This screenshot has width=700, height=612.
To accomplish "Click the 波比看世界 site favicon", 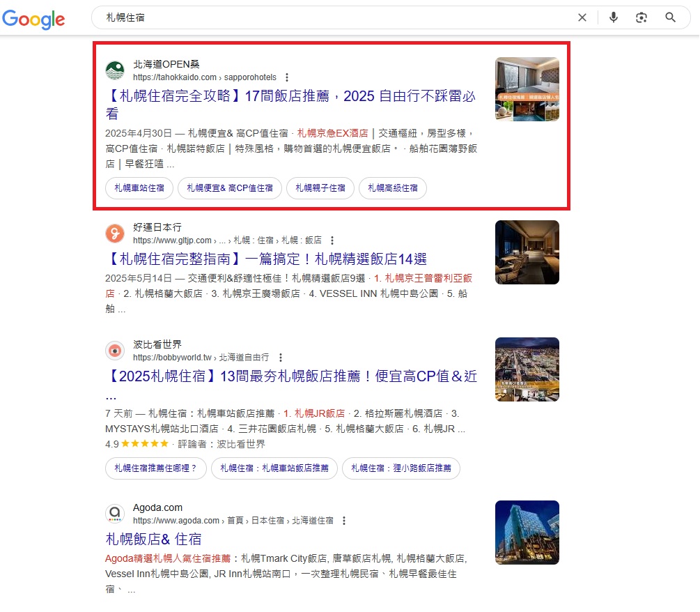I will [x=115, y=351].
